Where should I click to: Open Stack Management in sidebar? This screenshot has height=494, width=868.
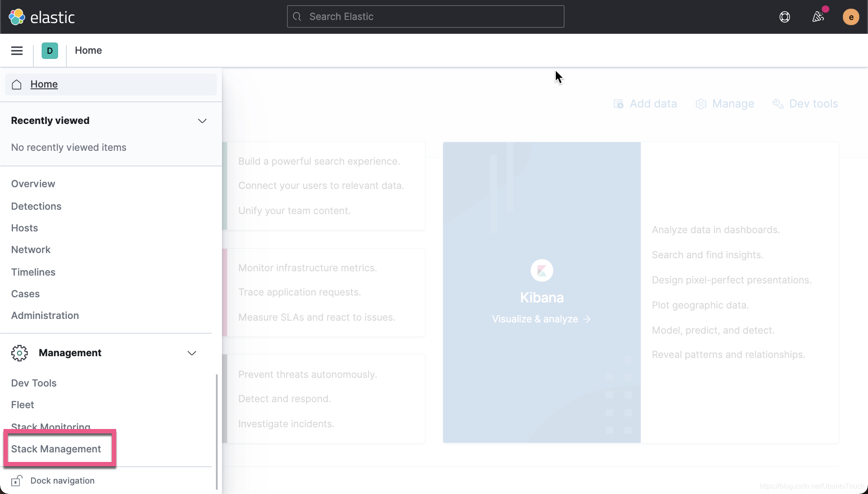pos(56,449)
